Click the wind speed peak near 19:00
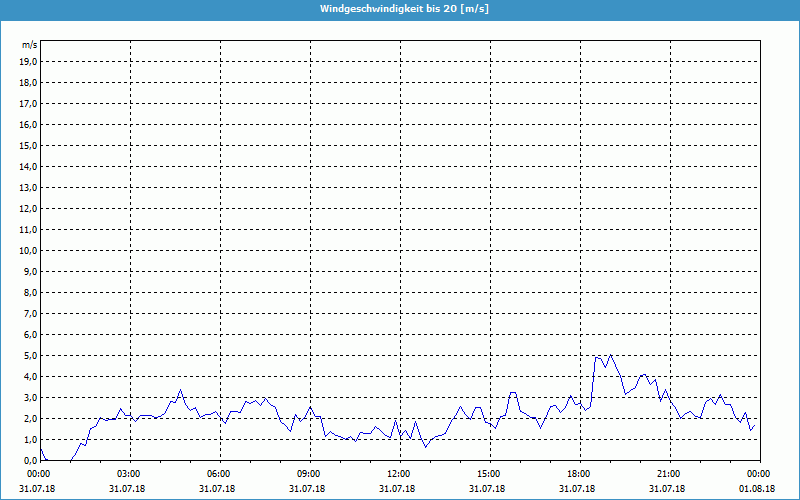 click(x=611, y=355)
